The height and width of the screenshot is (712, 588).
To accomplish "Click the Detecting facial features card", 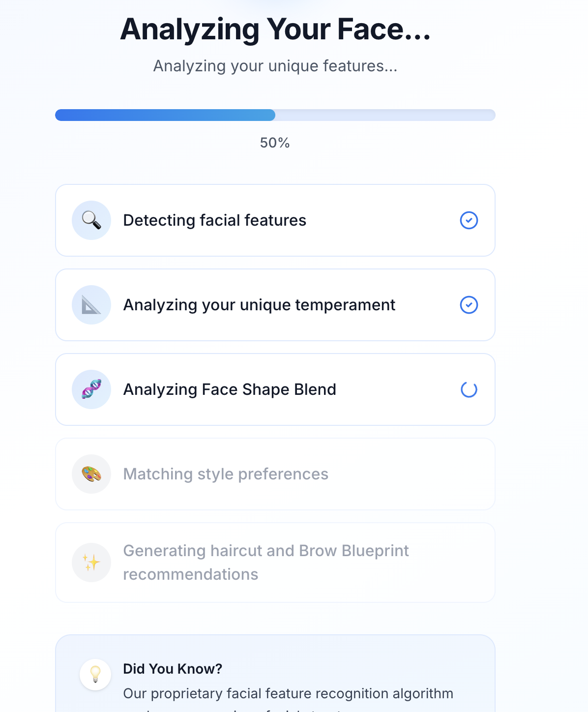I will coord(275,220).
